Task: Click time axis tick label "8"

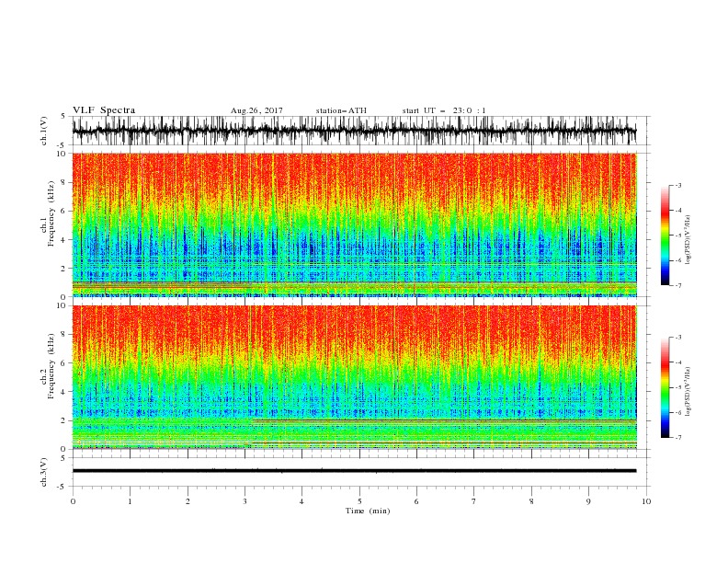Action: tap(531, 501)
